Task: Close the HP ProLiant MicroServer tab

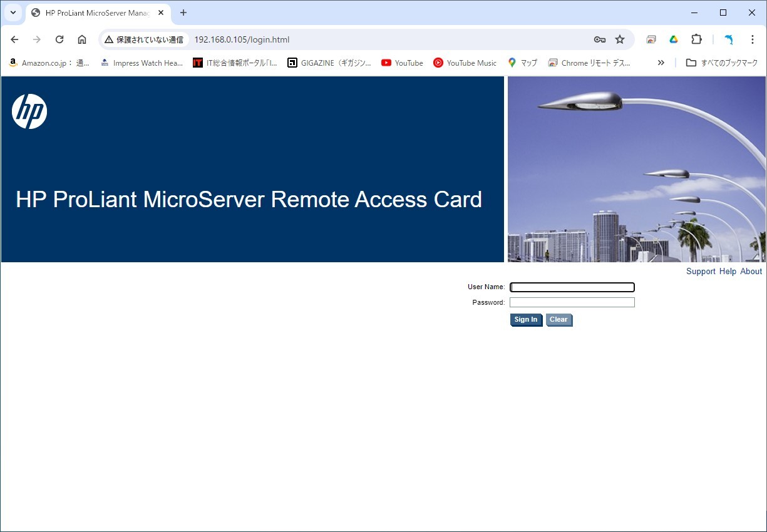Action: [x=161, y=13]
